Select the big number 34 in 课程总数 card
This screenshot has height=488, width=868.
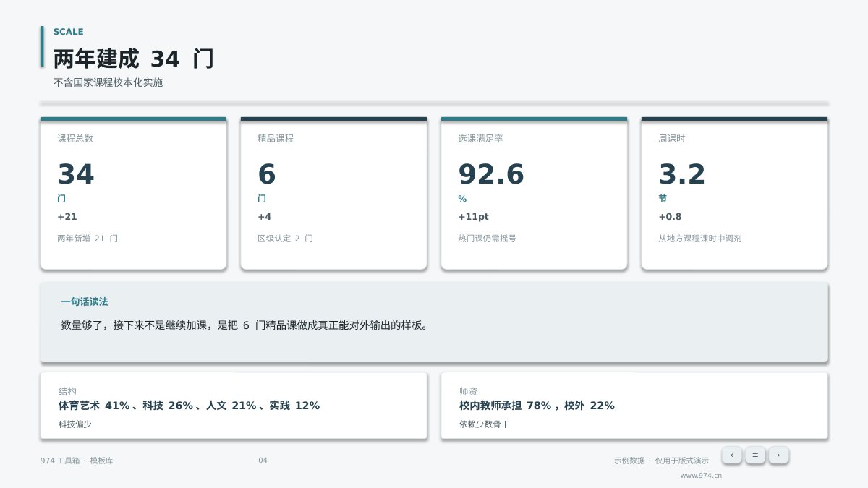(76, 174)
